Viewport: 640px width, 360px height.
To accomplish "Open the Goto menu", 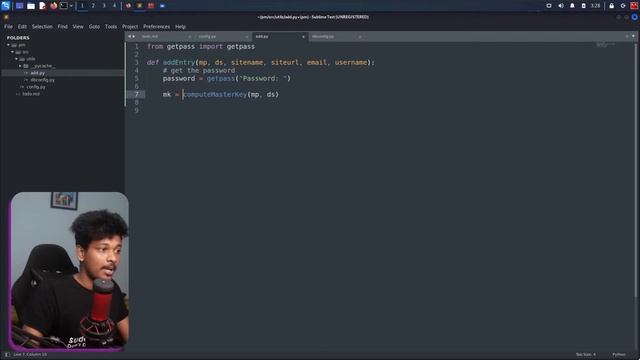I will click(94, 27).
